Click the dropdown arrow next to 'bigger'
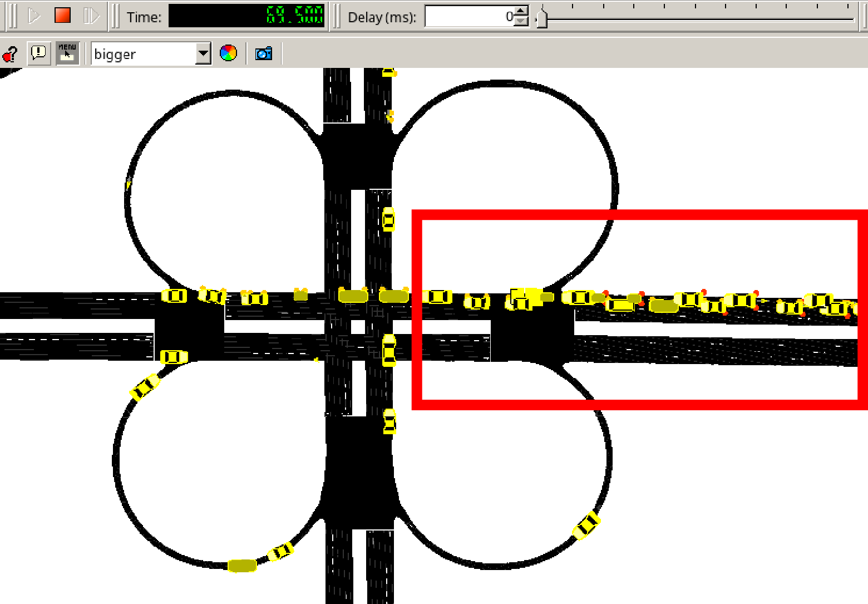868x604 pixels. (203, 54)
